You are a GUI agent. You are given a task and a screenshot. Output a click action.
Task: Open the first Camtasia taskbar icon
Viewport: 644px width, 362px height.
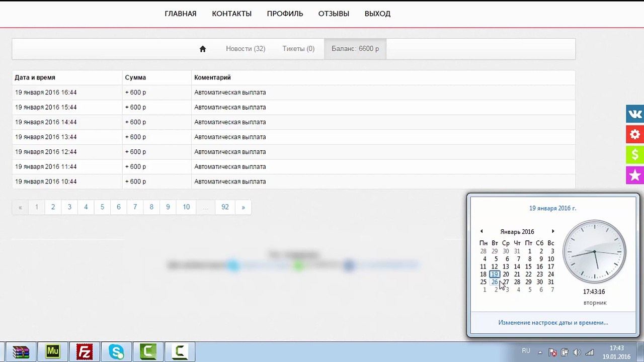tap(148, 351)
